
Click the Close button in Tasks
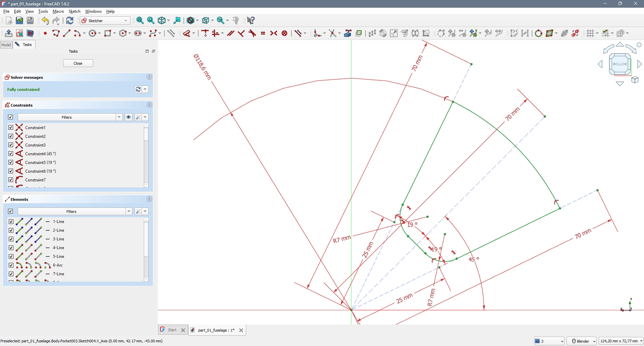click(78, 63)
